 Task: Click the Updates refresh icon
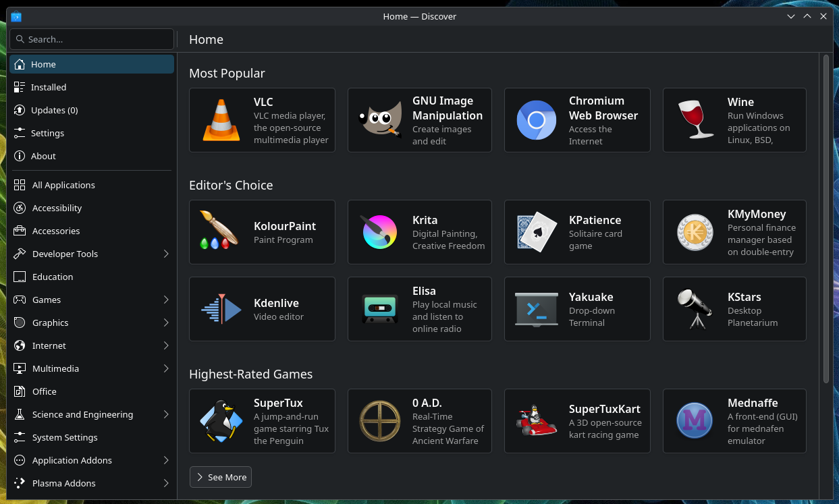pos(20,110)
